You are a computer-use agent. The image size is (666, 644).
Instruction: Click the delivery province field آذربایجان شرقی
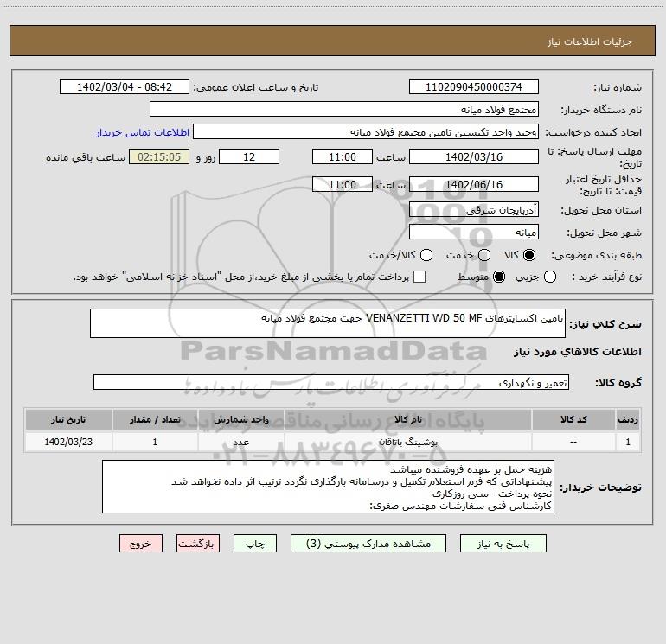(x=474, y=209)
